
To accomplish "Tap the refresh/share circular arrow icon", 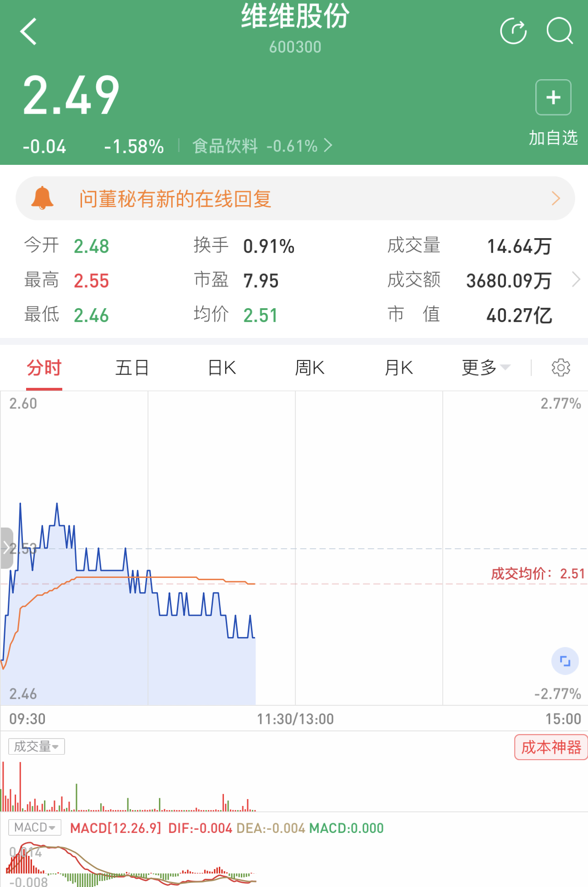I will [513, 32].
